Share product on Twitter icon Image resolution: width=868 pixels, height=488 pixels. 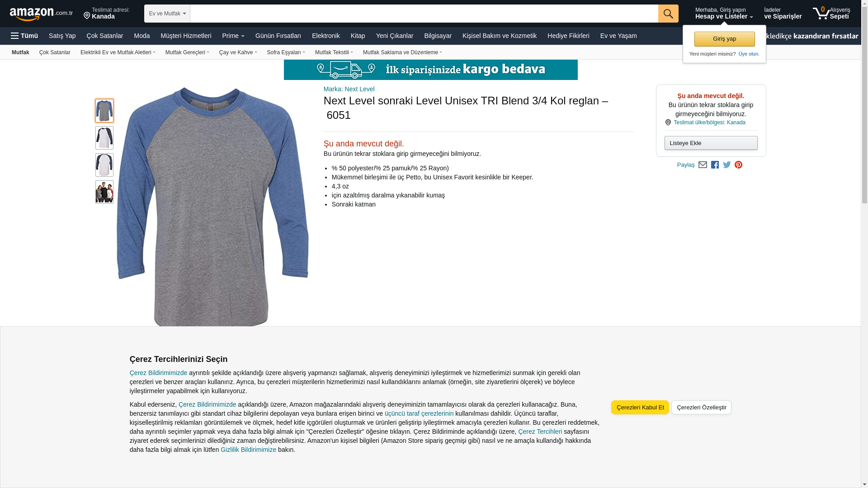tap(727, 165)
